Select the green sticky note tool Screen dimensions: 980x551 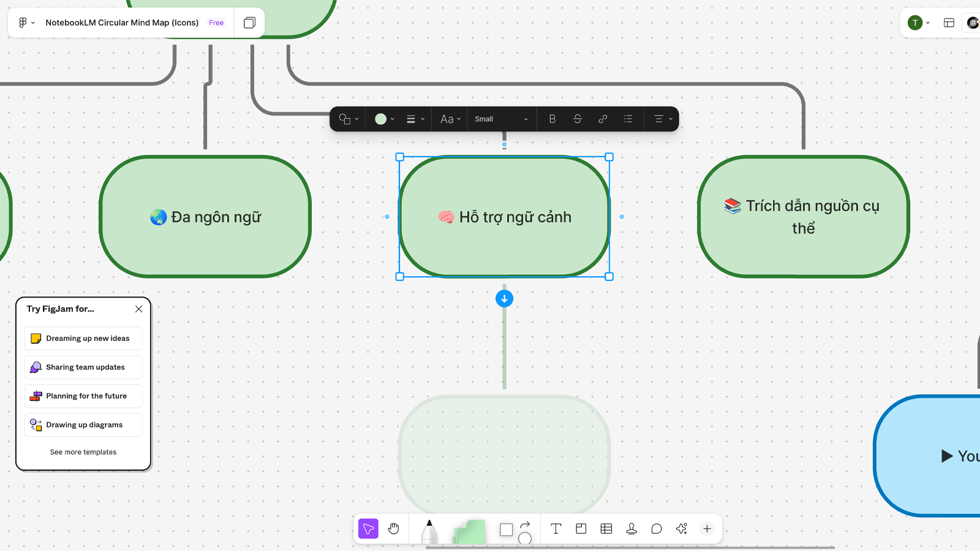click(x=469, y=531)
